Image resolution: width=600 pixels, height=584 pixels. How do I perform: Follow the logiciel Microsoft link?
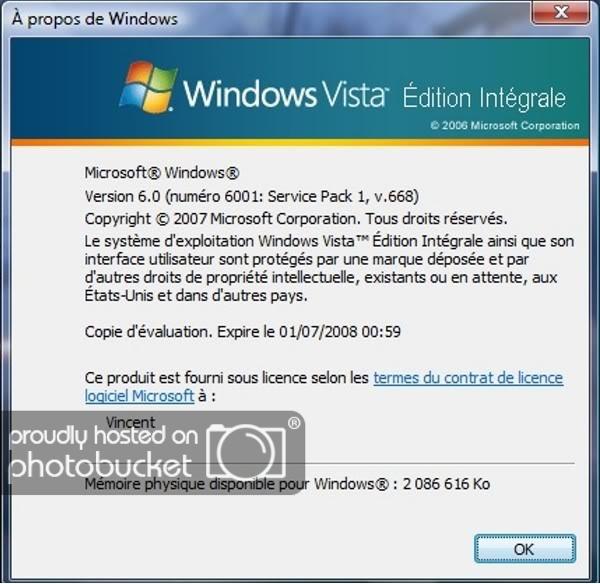[x=139, y=396]
